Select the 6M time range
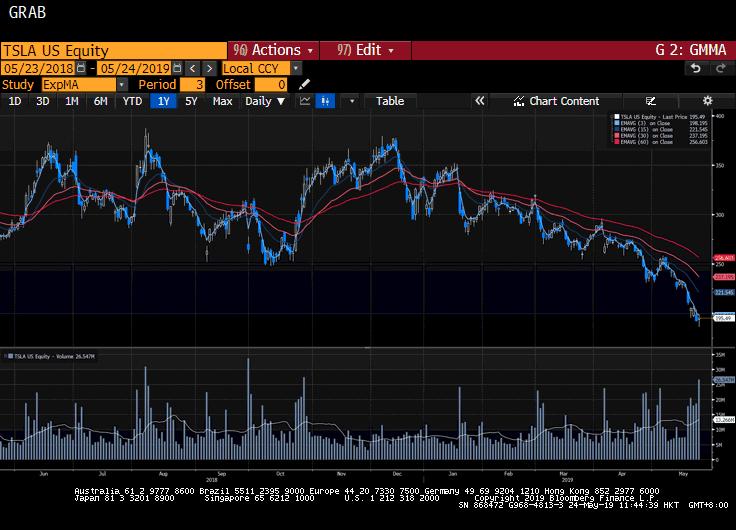The image size is (736, 530). 100,101
